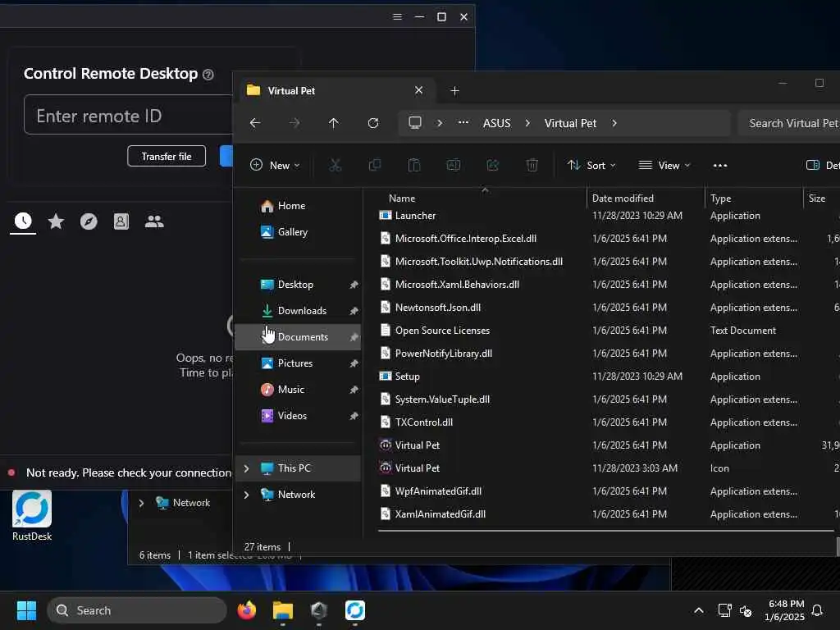Image resolution: width=840 pixels, height=630 pixels.
Task: Click the Delete trash icon
Action: click(532, 165)
